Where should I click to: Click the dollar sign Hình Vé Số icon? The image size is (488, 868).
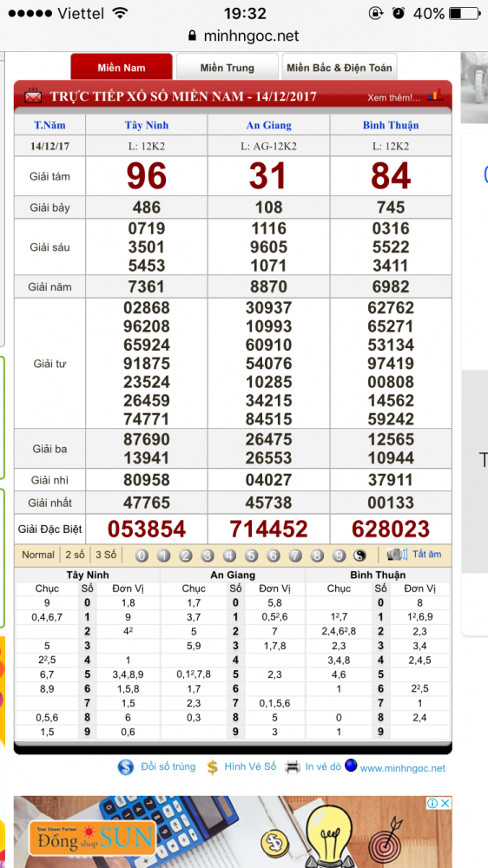[x=212, y=767]
